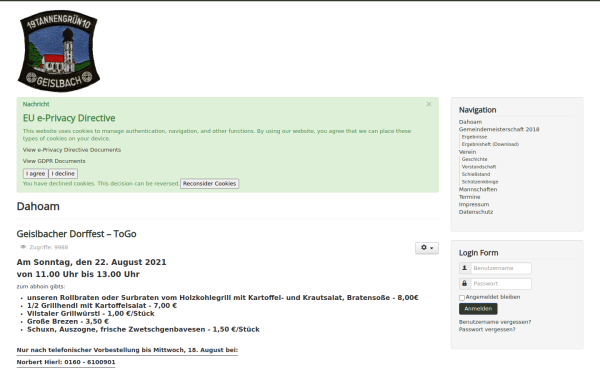Click the 'Nur nach telefonischer Vorbestellung' line

tap(127, 350)
